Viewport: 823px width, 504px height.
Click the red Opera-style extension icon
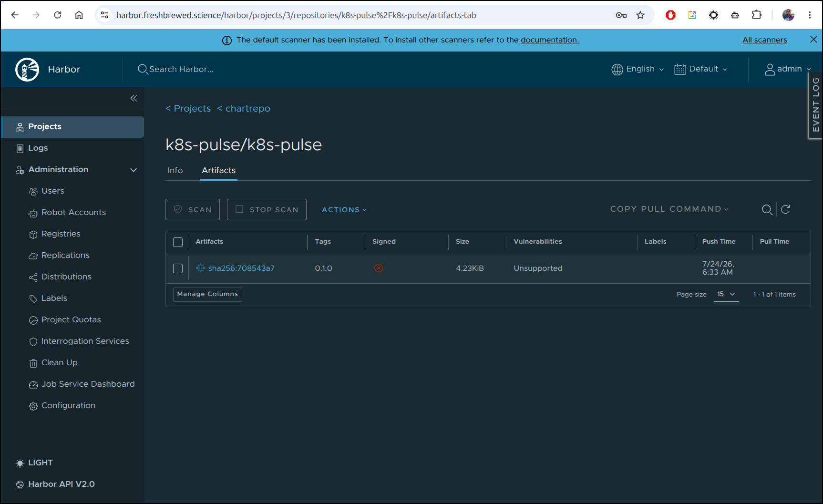click(671, 15)
